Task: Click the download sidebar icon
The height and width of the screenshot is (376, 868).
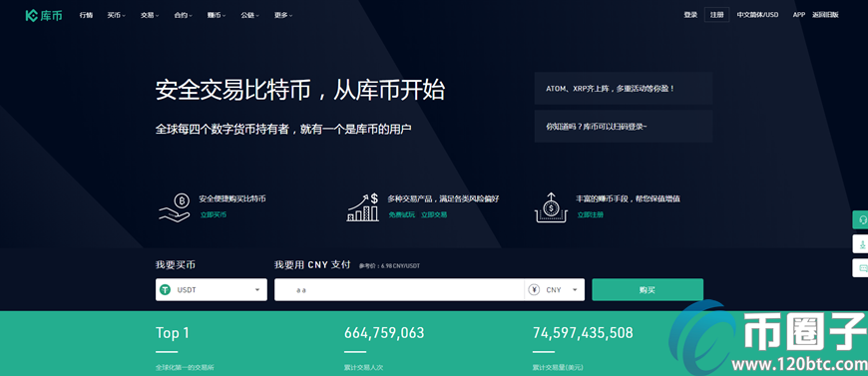Action: (861, 243)
